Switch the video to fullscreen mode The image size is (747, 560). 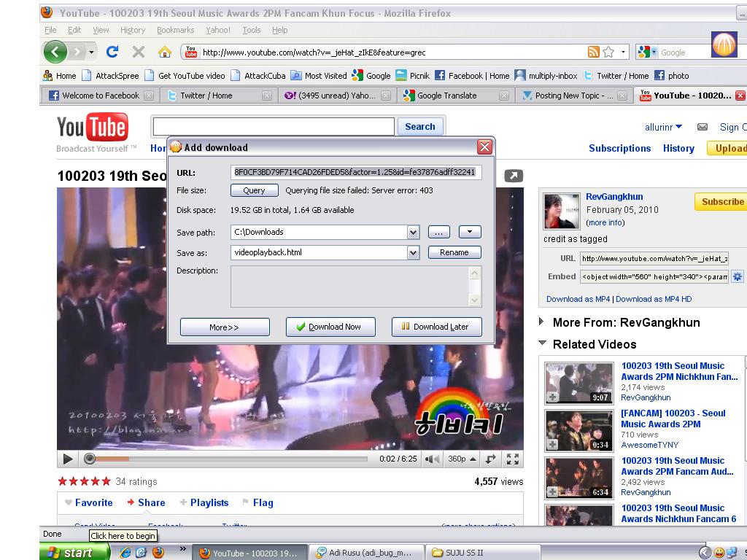(x=513, y=459)
